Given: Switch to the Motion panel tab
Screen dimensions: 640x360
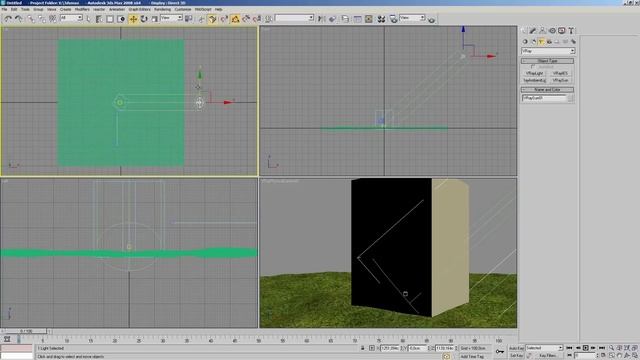Looking at the screenshot, I should (552, 31).
